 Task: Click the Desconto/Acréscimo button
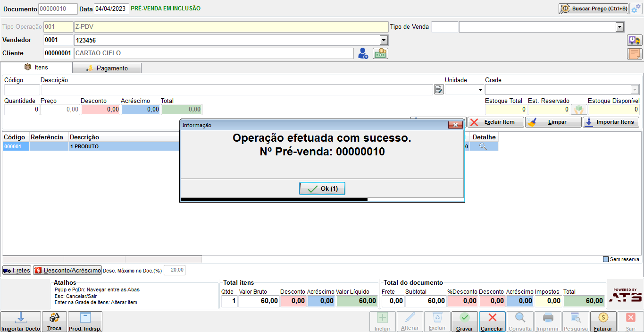coord(67,271)
